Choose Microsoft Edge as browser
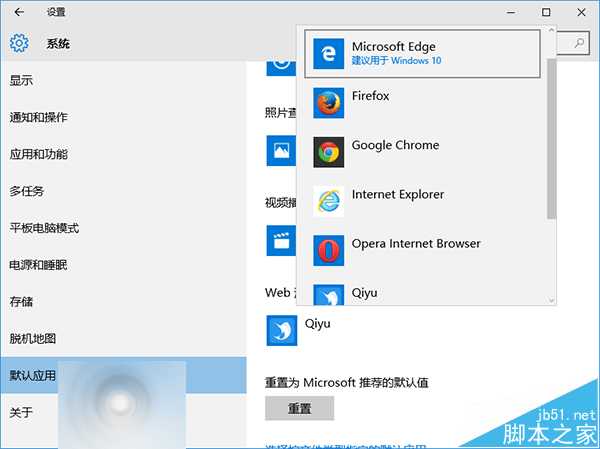 coord(422,54)
